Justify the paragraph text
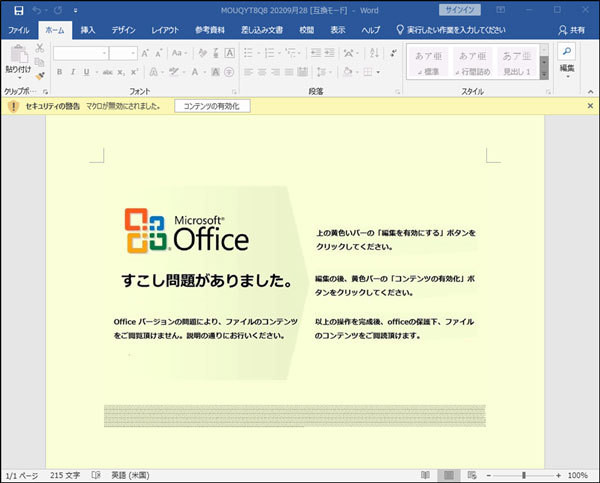This screenshot has width=600, height=483. pos(289,72)
